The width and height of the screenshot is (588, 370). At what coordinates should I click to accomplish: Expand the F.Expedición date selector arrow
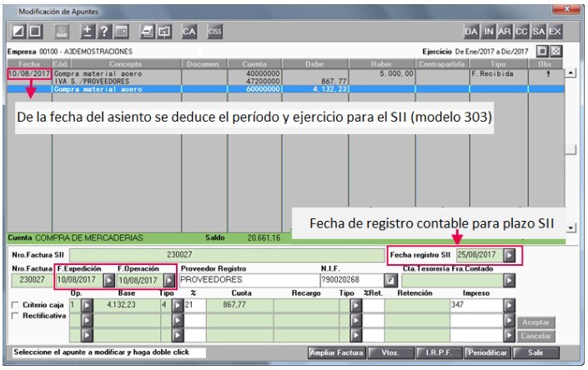coord(108,280)
